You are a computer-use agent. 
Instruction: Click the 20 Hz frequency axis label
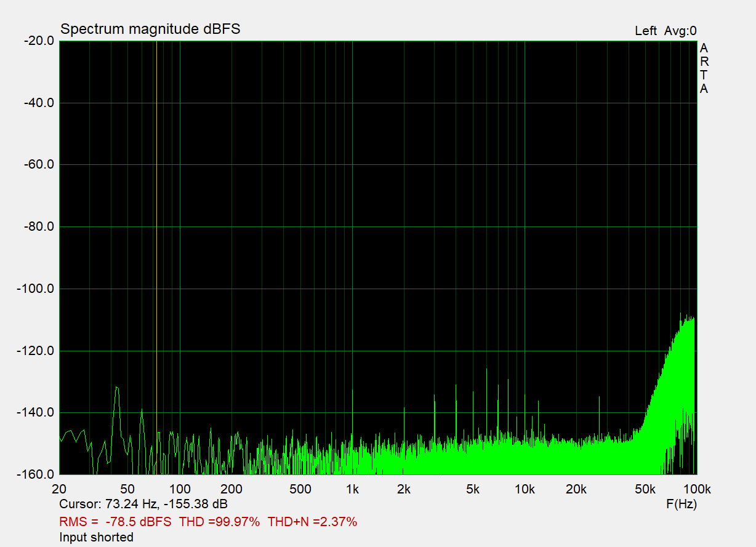coord(59,490)
